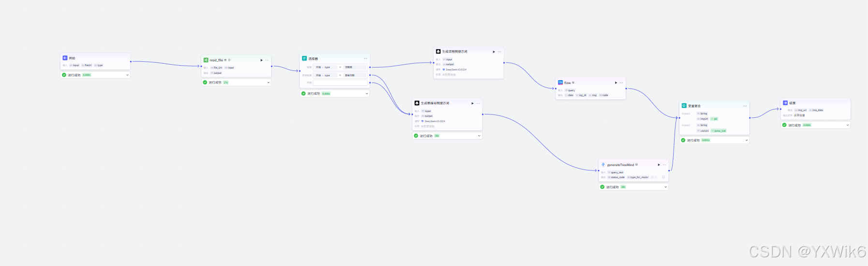Run generateTreeMind node via play icon
868x266 pixels.
pyautogui.click(x=659, y=165)
